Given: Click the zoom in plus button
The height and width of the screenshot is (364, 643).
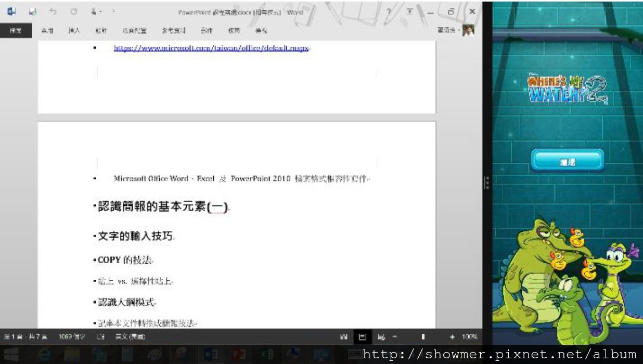Looking at the screenshot, I should click(x=453, y=337).
